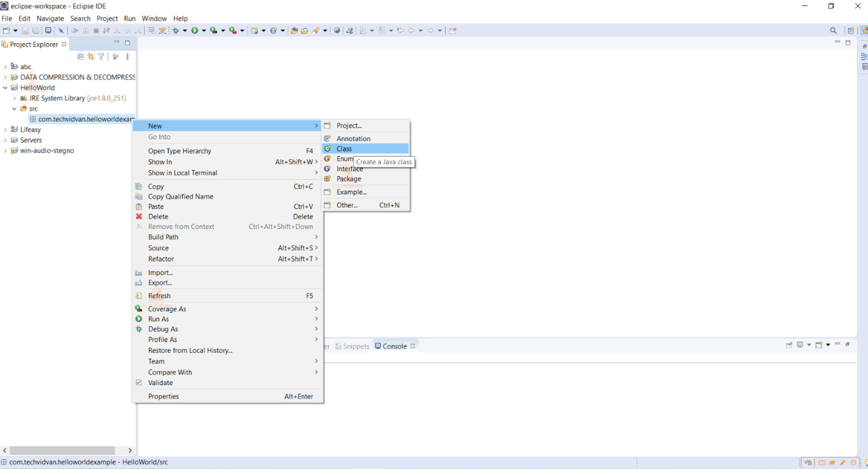868x469 pixels.
Task: Click the Save icon in the toolbar
Action: pos(25,30)
